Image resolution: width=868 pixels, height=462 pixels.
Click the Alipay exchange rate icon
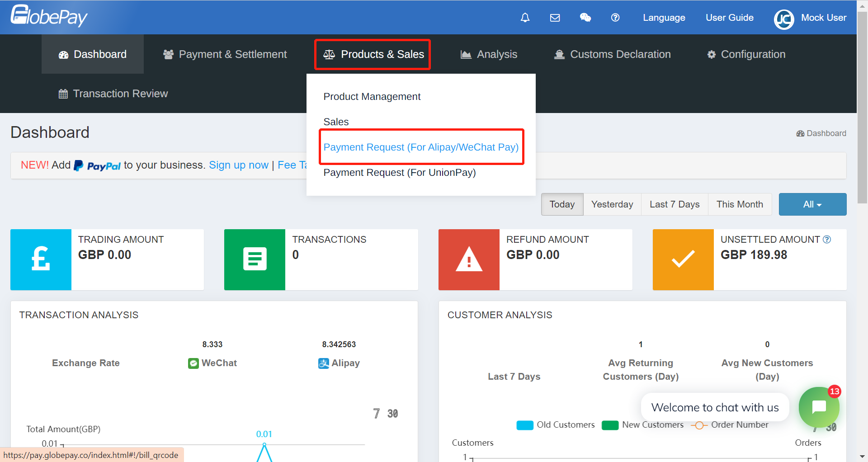point(323,363)
